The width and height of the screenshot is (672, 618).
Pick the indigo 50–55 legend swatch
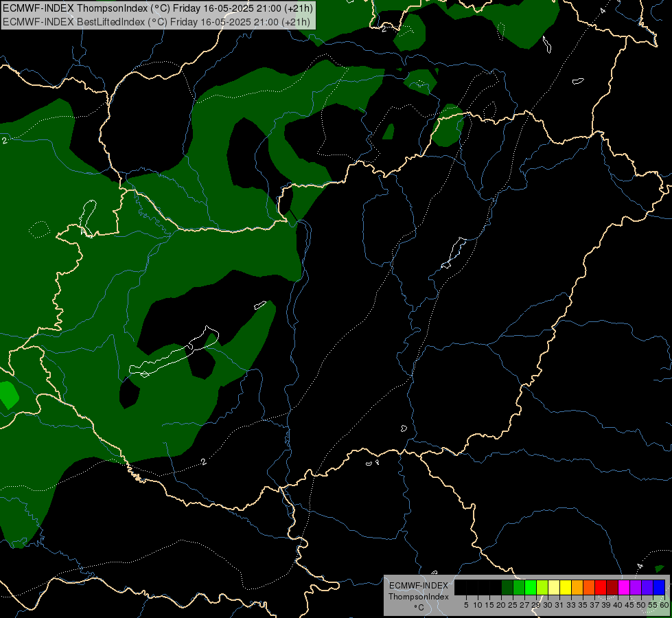click(x=647, y=587)
